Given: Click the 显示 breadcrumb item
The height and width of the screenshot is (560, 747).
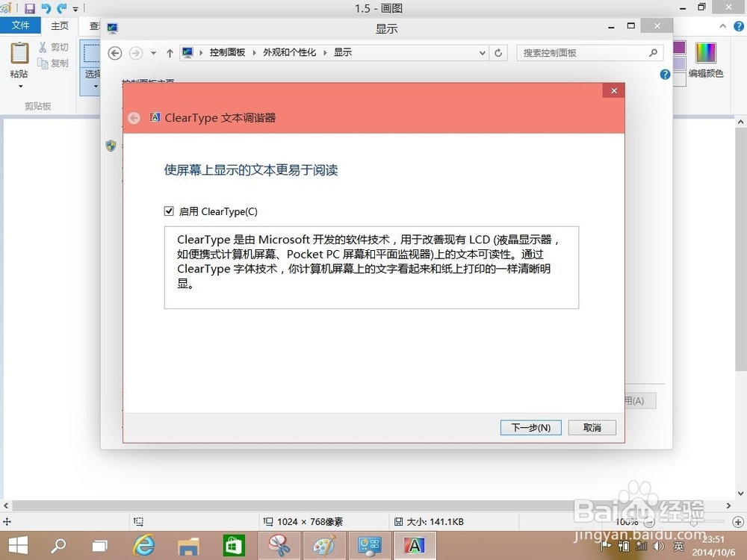Looking at the screenshot, I should point(343,52).
